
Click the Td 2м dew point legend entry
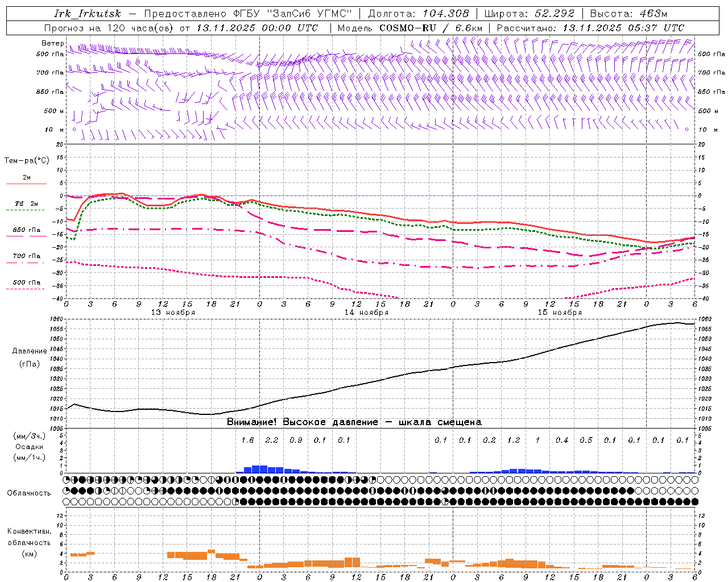pyautogui.click(x=26, y=203)
